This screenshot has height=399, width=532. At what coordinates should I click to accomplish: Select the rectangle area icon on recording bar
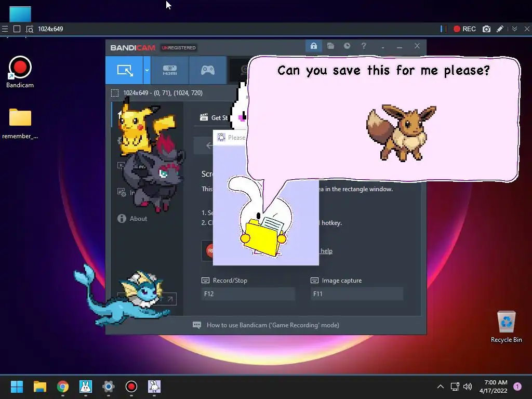pyautogui.click(x=17, y=29)
